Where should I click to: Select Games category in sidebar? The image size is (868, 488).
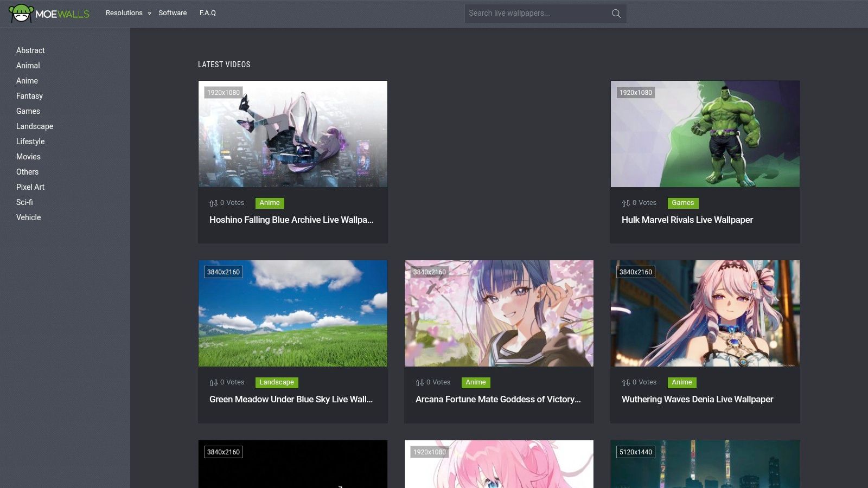28,111
